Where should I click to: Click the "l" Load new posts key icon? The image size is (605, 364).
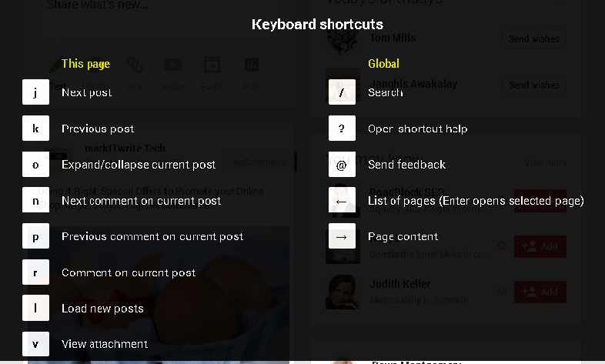35,309
